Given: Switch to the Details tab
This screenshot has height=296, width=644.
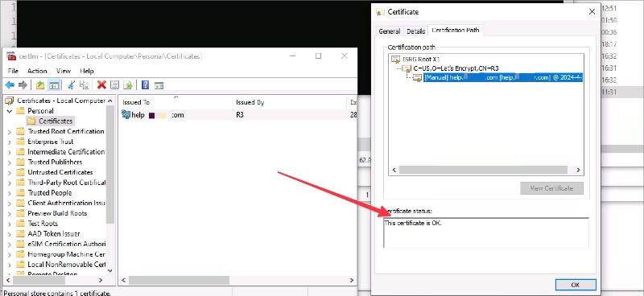Looking at the screenshot, I should tap(416, 31).
